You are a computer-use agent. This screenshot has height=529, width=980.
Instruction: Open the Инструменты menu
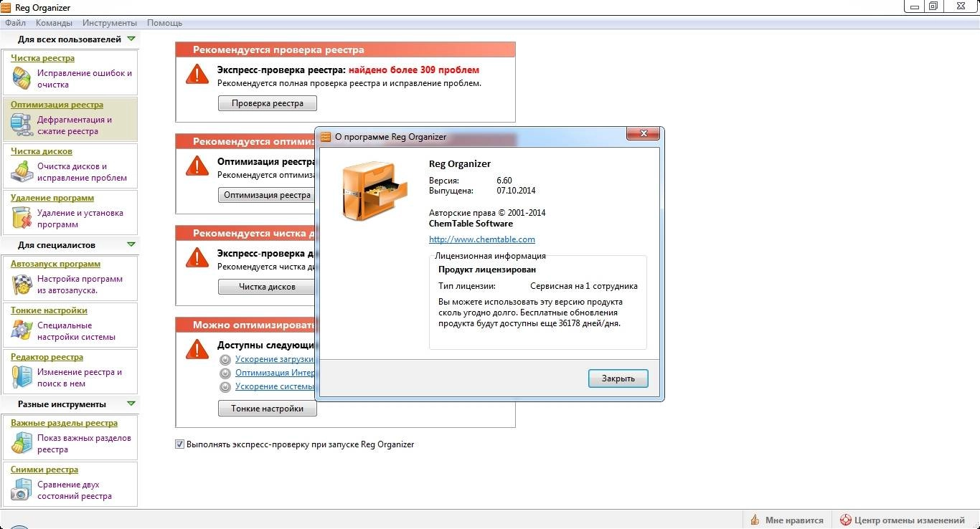tap(110, 23)
